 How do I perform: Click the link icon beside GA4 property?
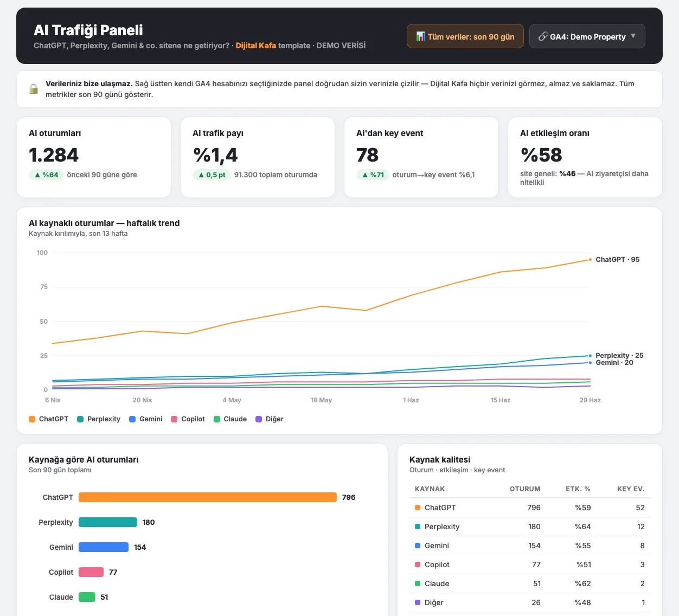(542, 36)
